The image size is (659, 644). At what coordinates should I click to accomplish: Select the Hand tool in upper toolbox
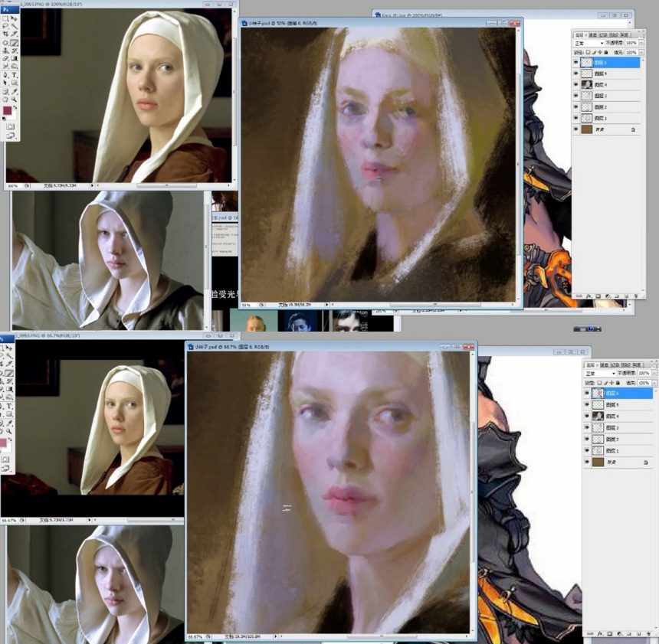pyautogui.click(x=5, y=100)
